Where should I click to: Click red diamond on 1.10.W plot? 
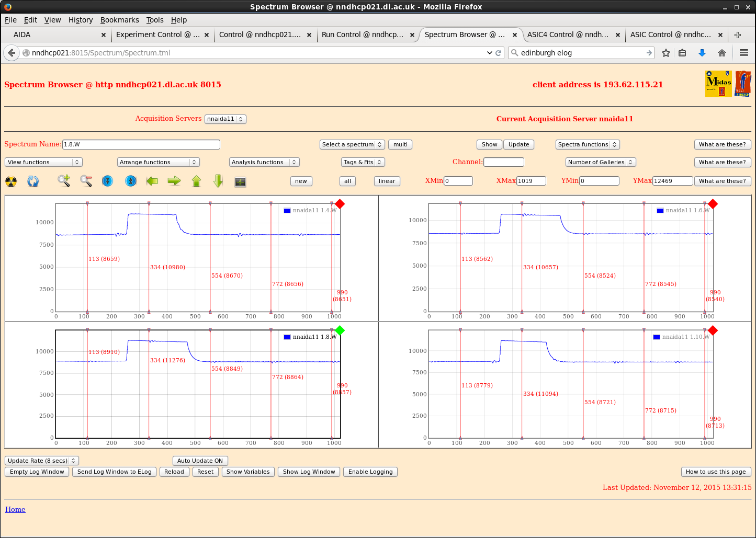pos(713,330)
